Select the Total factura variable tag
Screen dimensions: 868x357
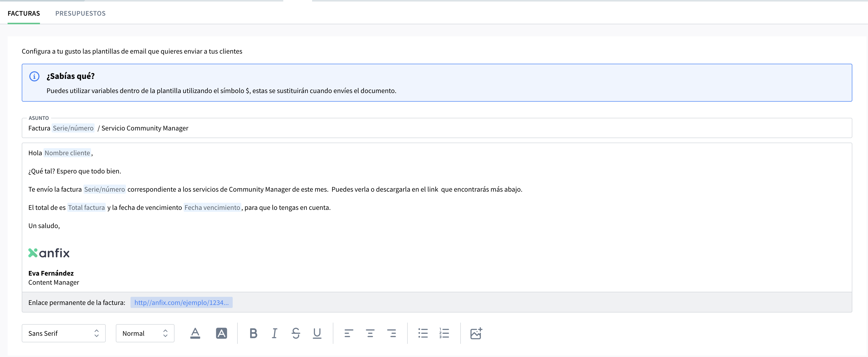click(86, 208)
